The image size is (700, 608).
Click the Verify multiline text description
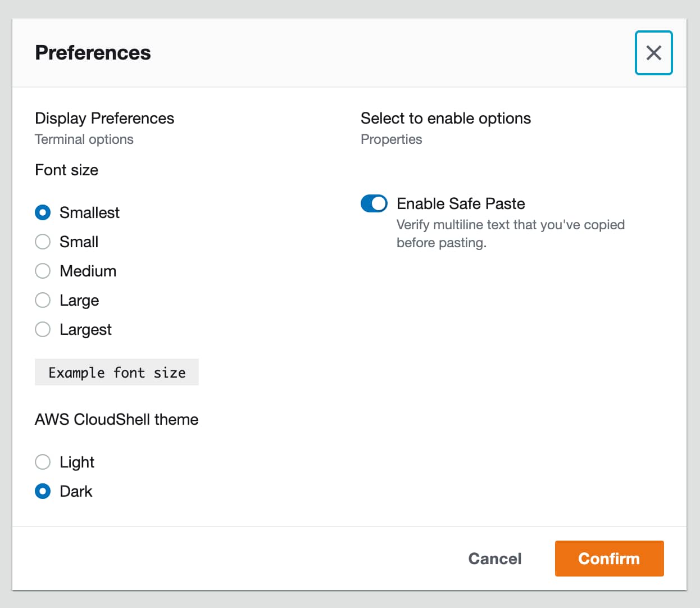[511, 234]
